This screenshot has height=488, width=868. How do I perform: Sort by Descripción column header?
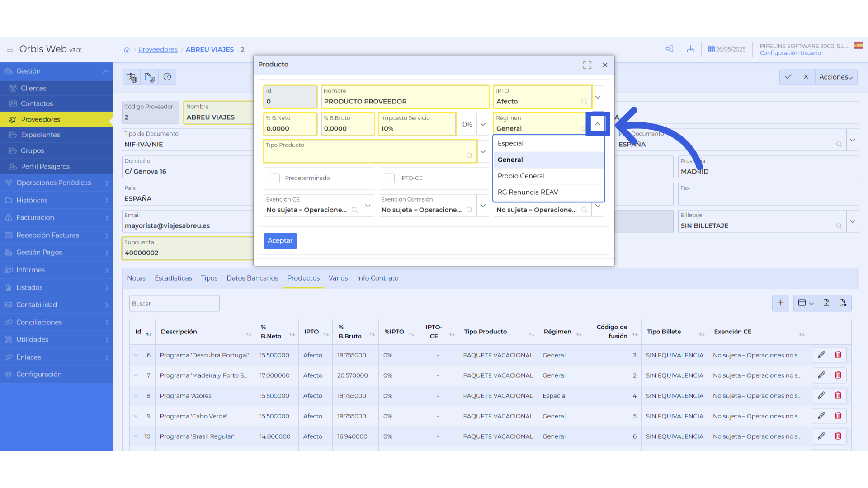[205, 332]
